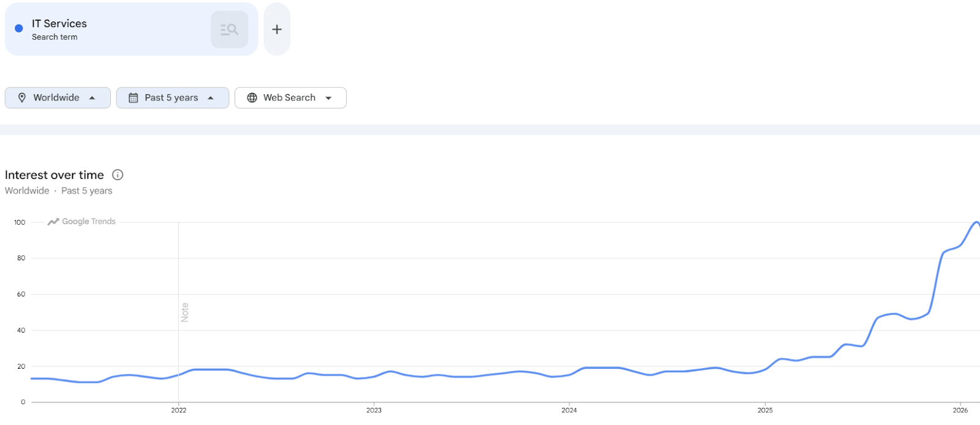
Task: Click the calendar icon beside Past 5 years
Action: [133, 98]
